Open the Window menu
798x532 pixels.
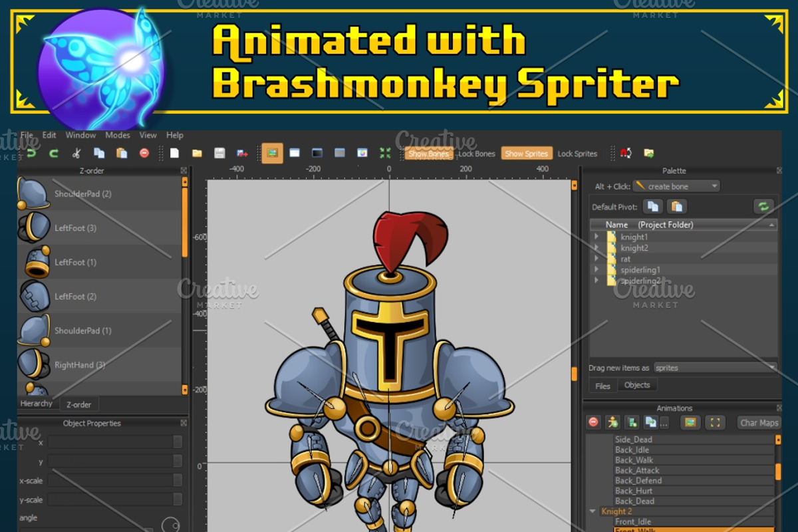[x=80, y=135]
